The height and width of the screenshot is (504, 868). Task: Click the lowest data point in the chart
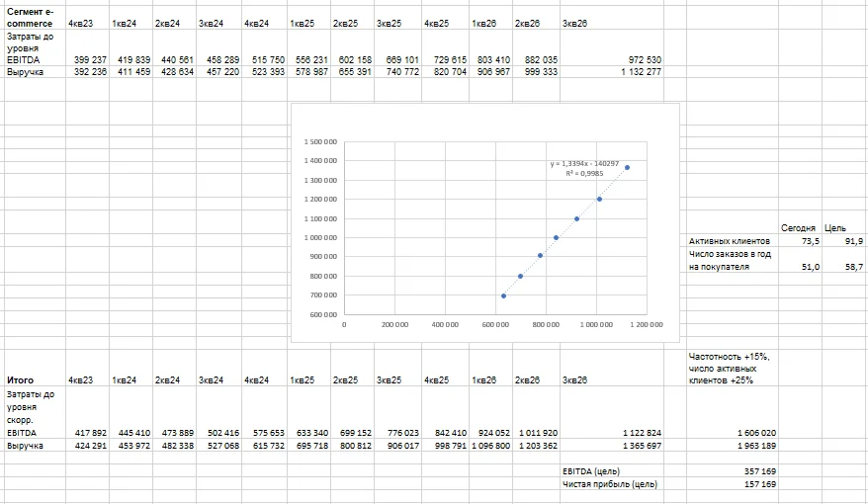coord(503,296)
